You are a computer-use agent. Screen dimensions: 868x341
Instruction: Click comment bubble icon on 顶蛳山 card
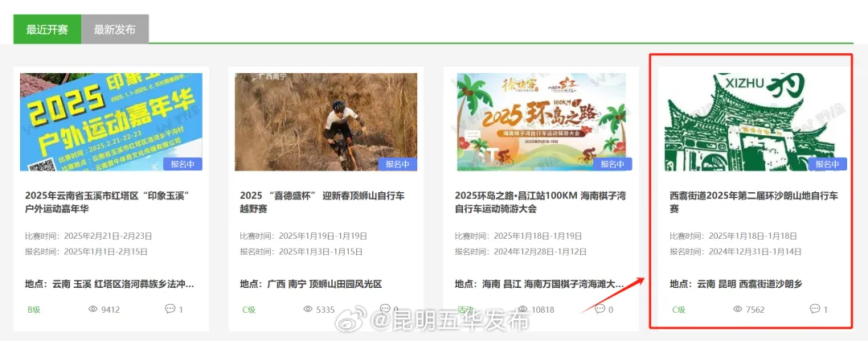tap(385, 308)
